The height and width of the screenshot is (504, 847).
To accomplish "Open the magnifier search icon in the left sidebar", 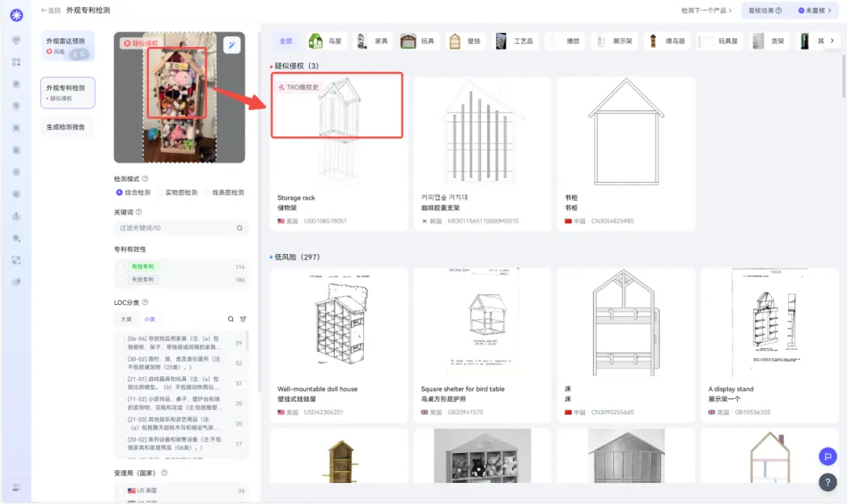I will (x=16, y=238).
